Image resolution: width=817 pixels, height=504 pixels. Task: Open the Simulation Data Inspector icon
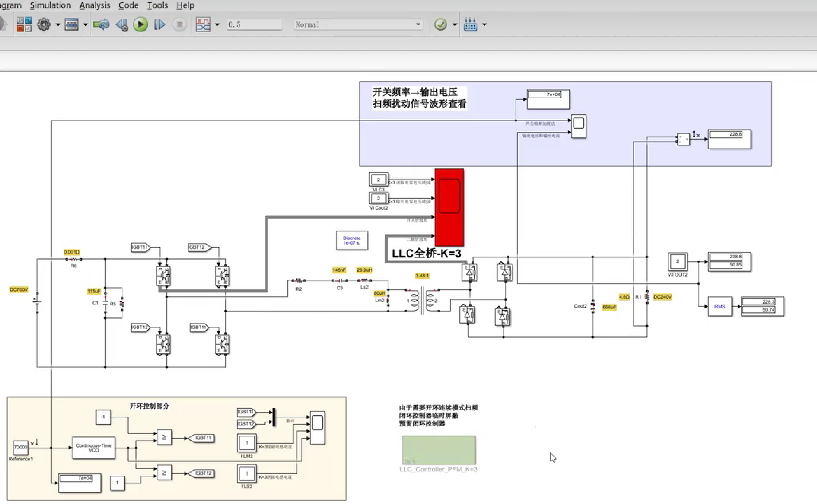point(203,24)
